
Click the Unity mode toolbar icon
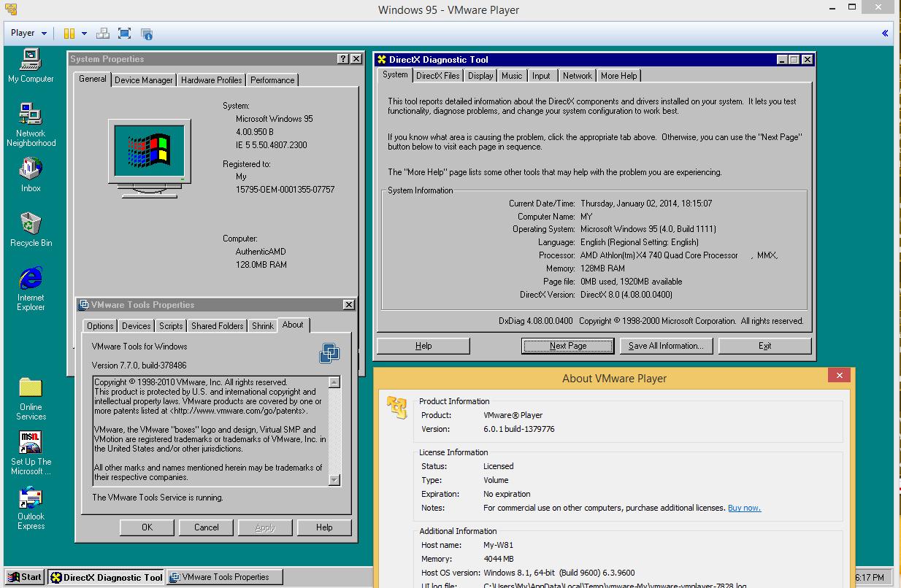[147, 34]
